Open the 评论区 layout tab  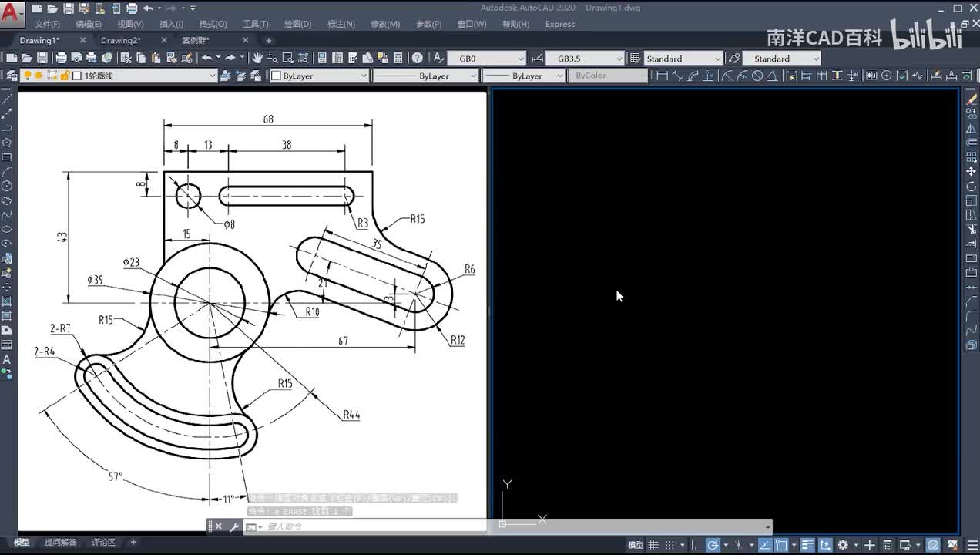[103, 543]
